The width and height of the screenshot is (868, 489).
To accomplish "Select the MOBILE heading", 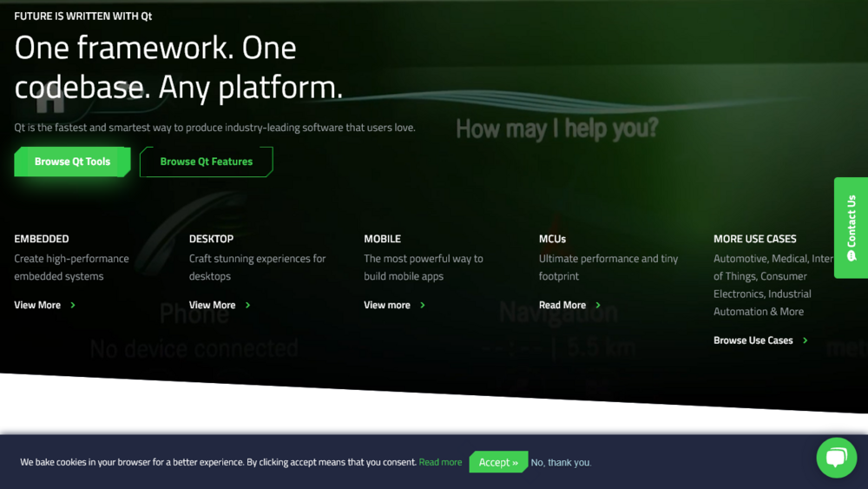I will click(383, 239).
